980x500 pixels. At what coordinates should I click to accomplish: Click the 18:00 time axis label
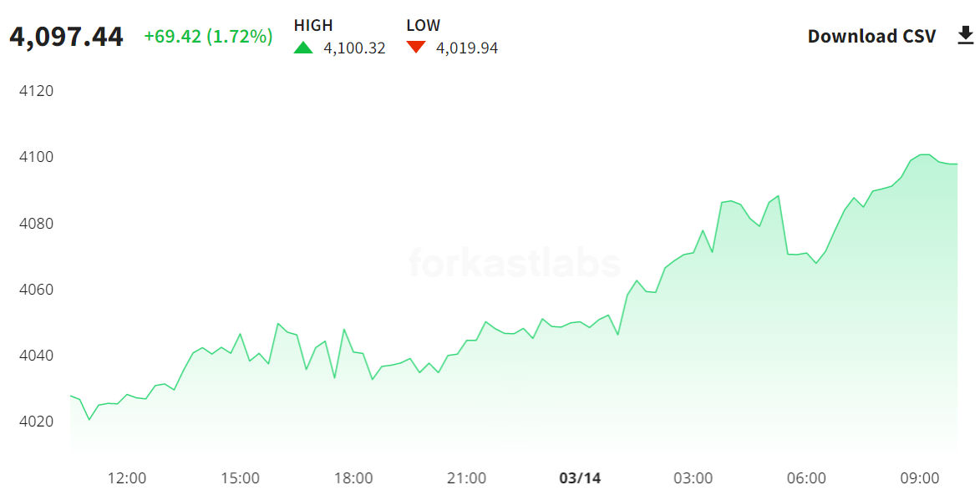pos(353,478)
